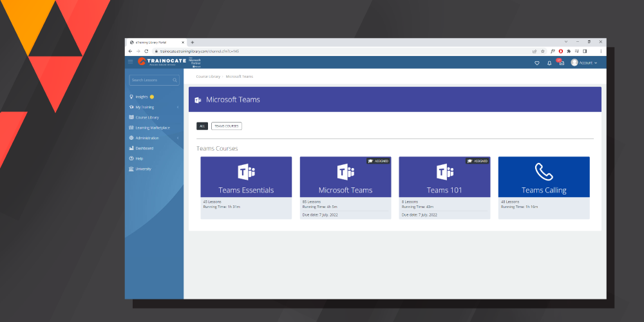The width and height of the screenshot is (644, 322).
Task: Click ASSIGNED badge on Teams 101 card
Action: click(x=477, y=161)
